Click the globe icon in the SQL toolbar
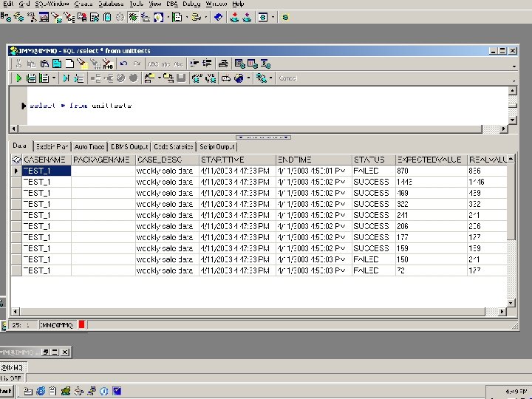 [x=239, y=78]
